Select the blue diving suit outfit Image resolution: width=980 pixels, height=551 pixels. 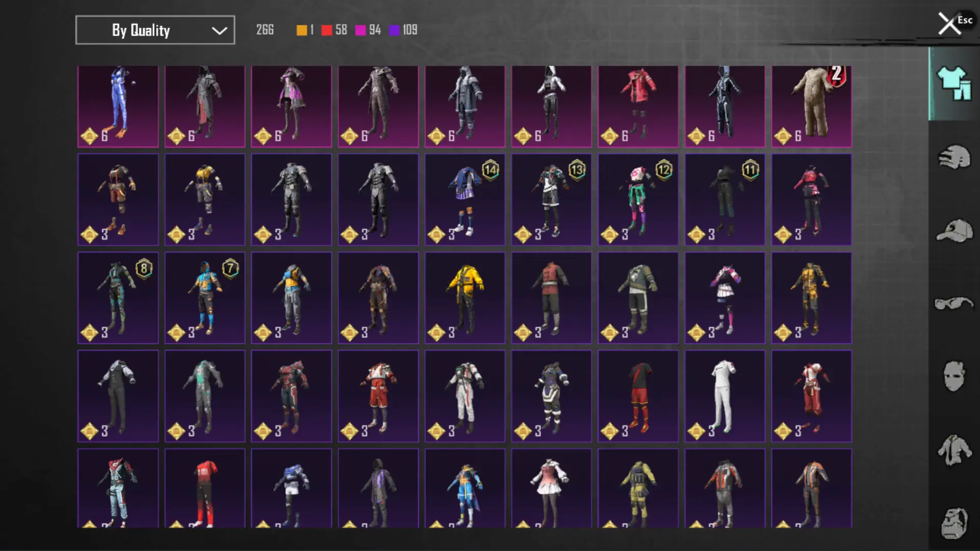tap(118, 106)
